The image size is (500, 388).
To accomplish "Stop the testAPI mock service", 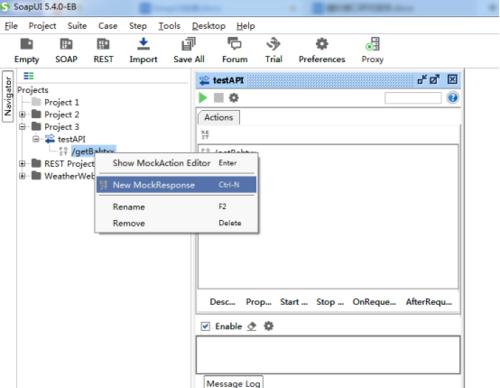I will pyautogui.click(x=219, y=98).
